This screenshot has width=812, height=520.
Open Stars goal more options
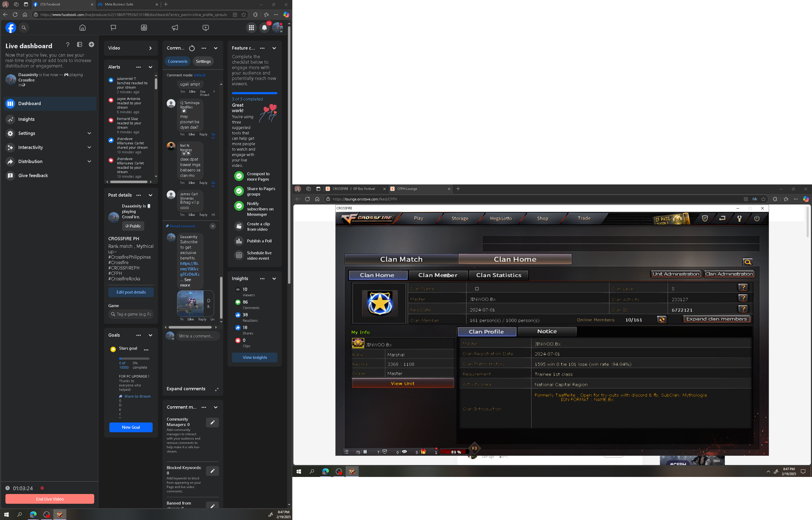point(146,350)
